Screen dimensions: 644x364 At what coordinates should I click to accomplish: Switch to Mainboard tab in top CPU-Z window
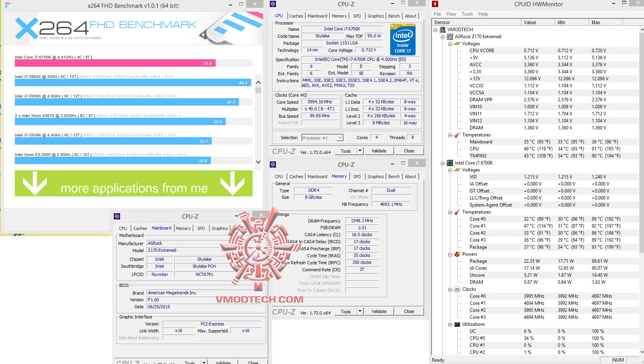tap(317, 16)
